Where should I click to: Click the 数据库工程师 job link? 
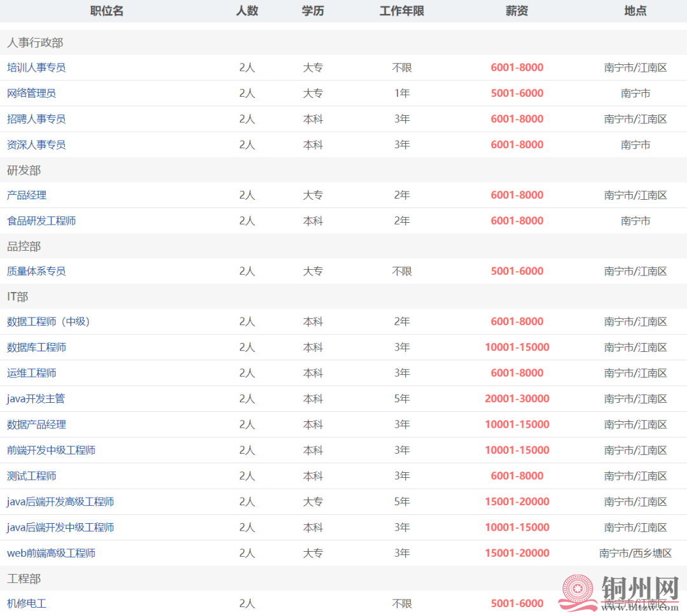[36, 347]
